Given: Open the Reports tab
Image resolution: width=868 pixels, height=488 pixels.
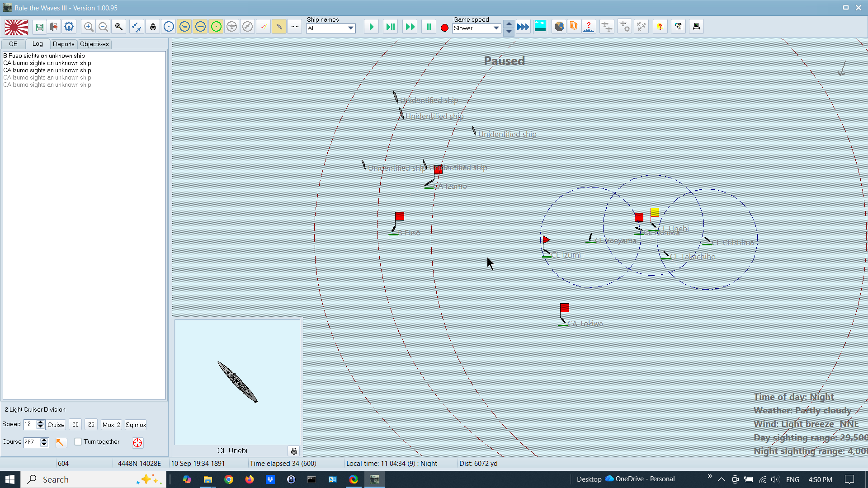Looking at the screenshot, I should [x=63, y=44].
